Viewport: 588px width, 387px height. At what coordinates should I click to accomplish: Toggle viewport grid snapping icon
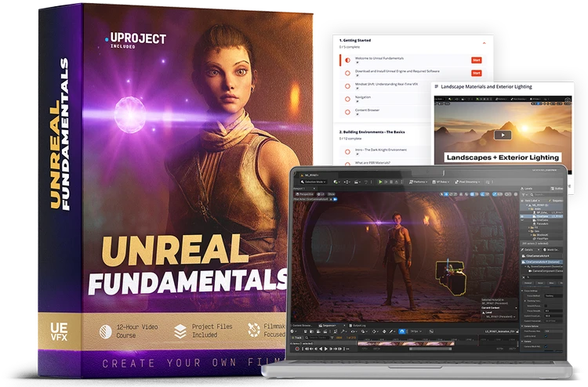pyautogui.click(x=474, y=194)
